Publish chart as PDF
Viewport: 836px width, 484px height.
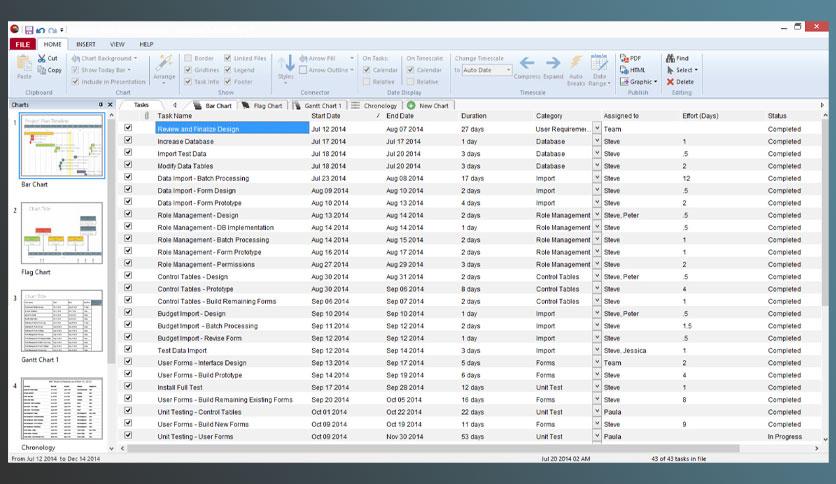pyautogui.click(x=630, y=58)
